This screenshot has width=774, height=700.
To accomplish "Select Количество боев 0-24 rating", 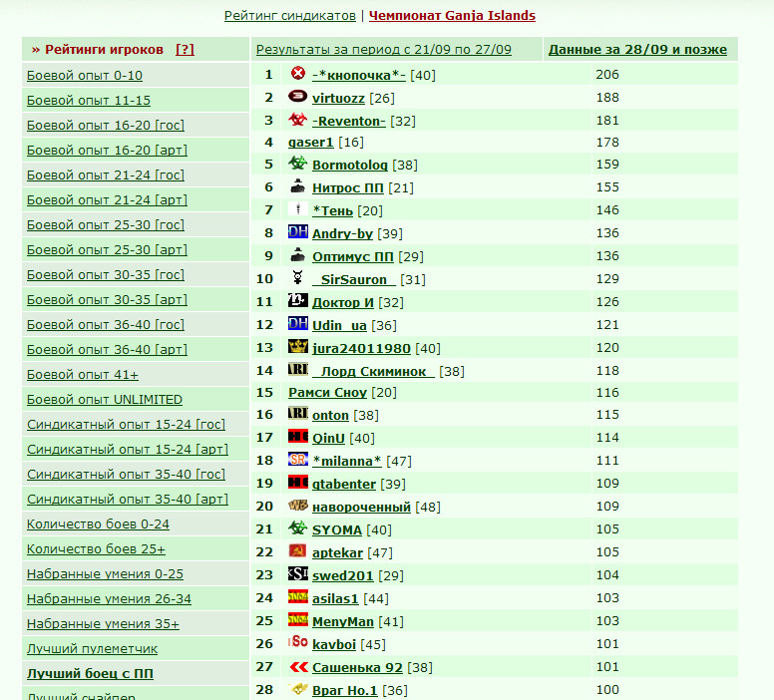I will click(98, 525).
